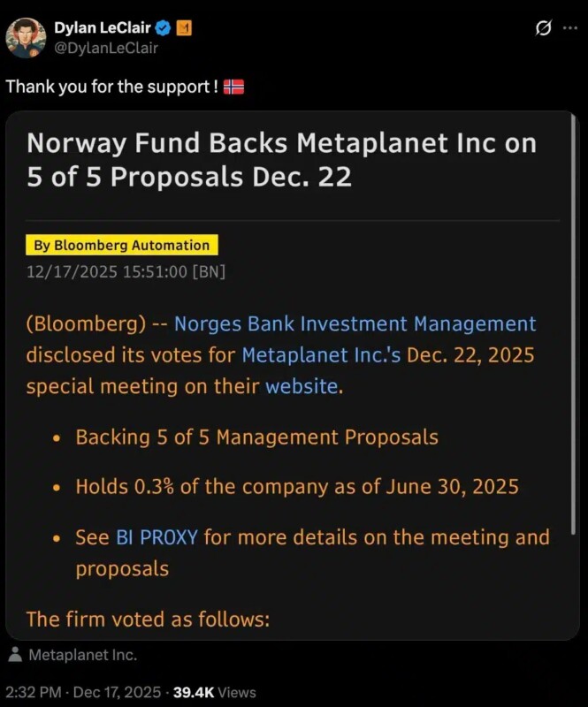The width and height of the screenshot is (588, 707).
Task: Click The firm voted as follows text
Action: pyautogui.click(x=148, y=619)
